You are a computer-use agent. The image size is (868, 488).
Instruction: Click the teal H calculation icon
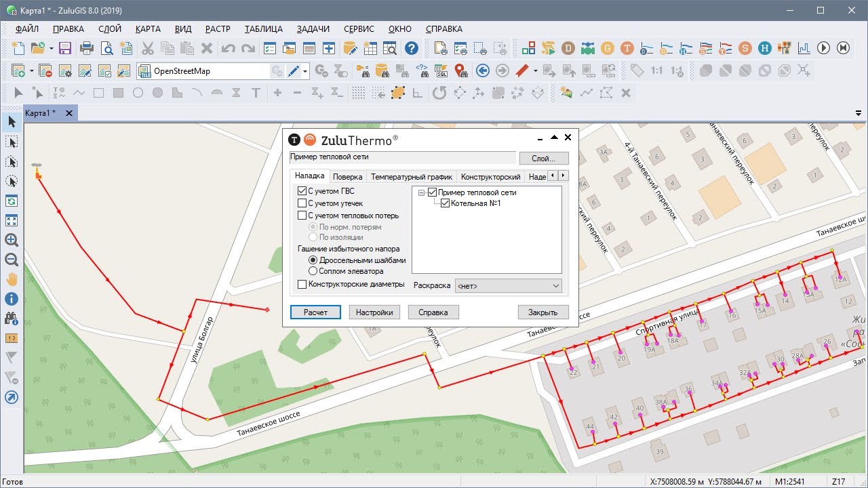765,48
